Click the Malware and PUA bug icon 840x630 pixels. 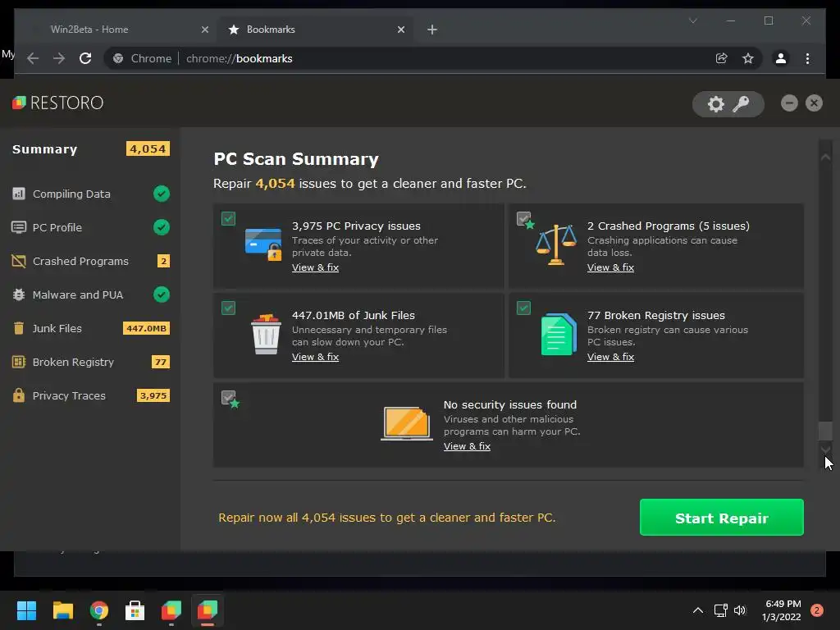(x=19, y=294)
